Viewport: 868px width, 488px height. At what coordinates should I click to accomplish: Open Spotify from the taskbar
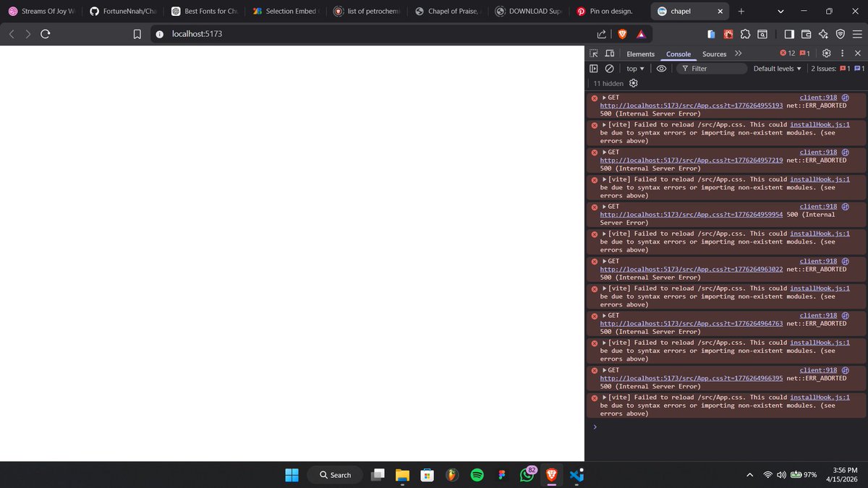477,475
